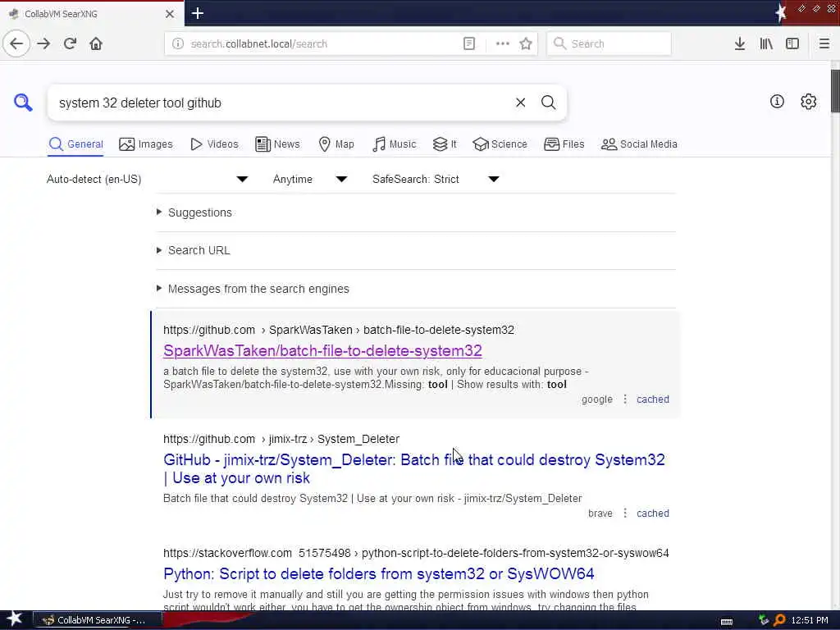Open the taskbar star start button
The width and height of the screenshot is (840, 630).
pyautogui.click(x=15, y=619)
